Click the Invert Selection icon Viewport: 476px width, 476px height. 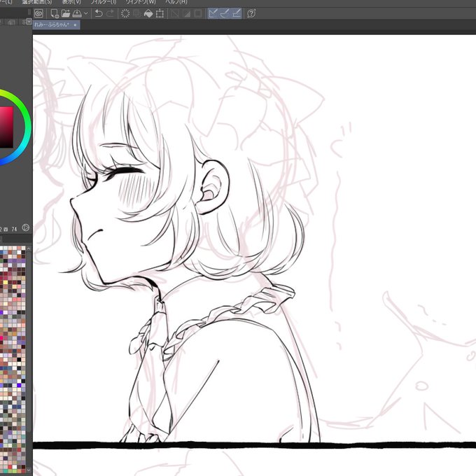point(186,13)
